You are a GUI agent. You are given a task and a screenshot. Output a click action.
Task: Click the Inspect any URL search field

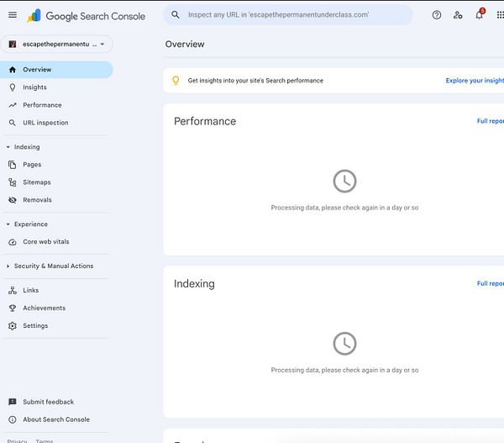288,15
